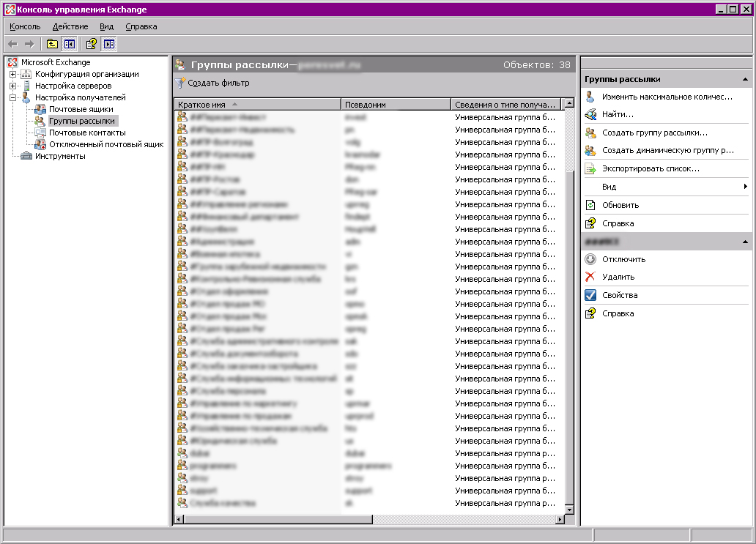Screen dimensions: 756x544
Task: Click Экспортировать список... action text
Action: 651,168
